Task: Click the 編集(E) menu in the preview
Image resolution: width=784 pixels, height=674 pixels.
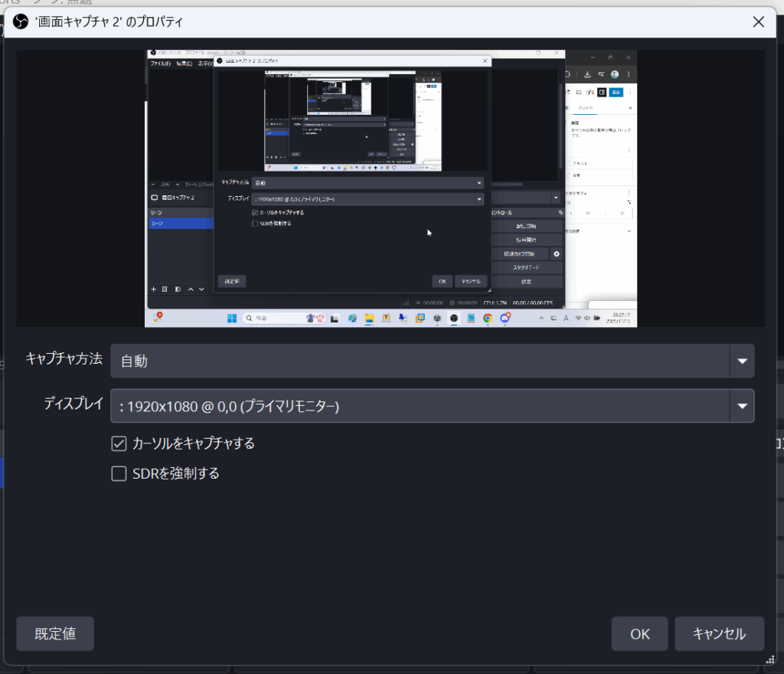Action: 186,64
